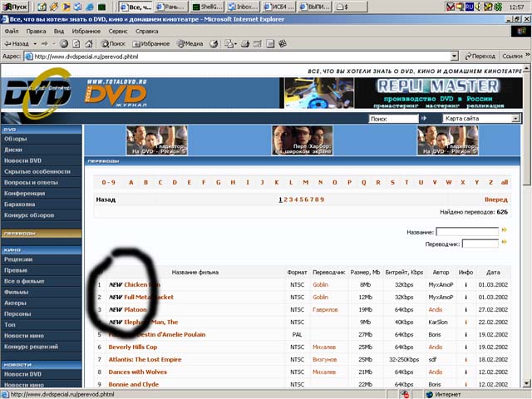Open the Сервис menu

118,32
